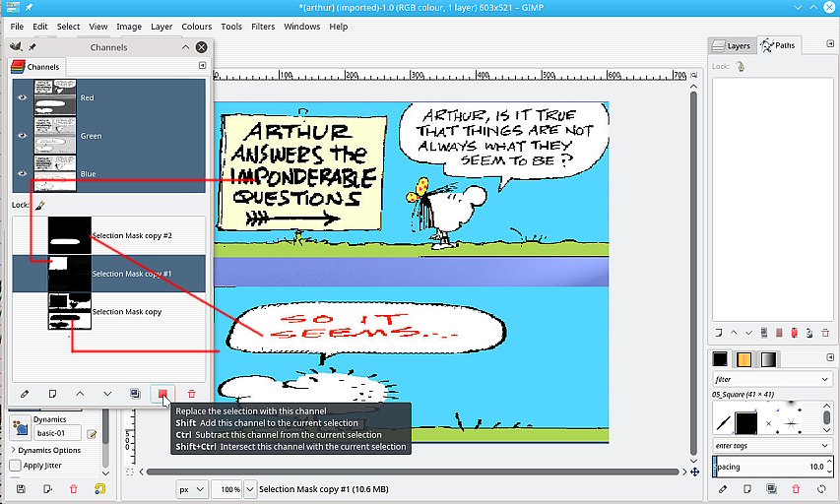Image resolution: width=840 pixels, height=504 pixels.
Task: Open the Filters menu
Action: tap(263, 27)
